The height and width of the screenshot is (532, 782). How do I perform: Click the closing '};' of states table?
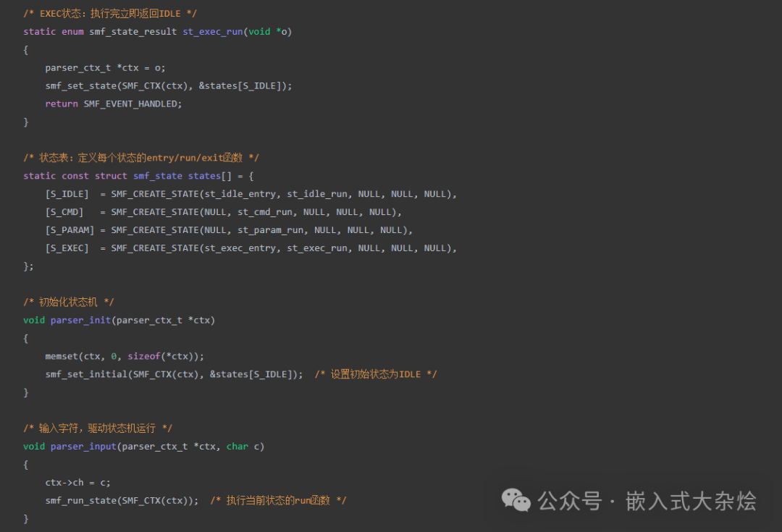coord(28,266)
